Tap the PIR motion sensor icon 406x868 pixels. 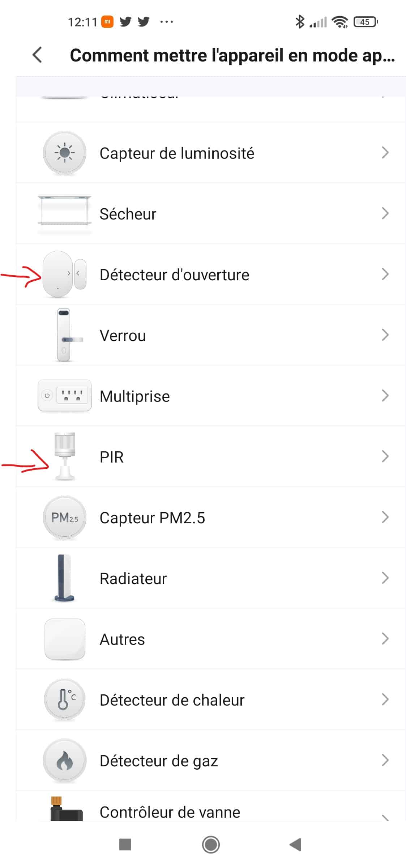65,456
